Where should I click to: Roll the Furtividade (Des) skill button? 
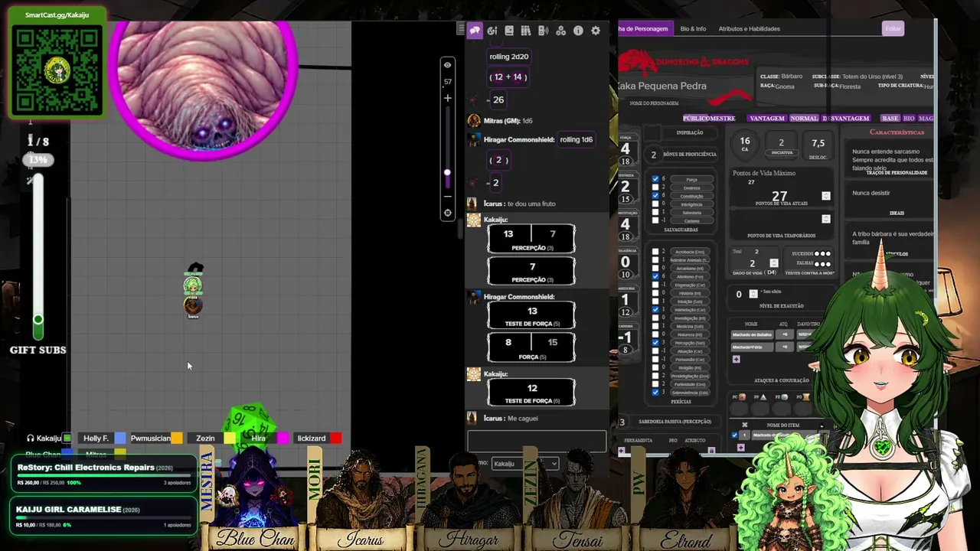[x=691, y=384]
